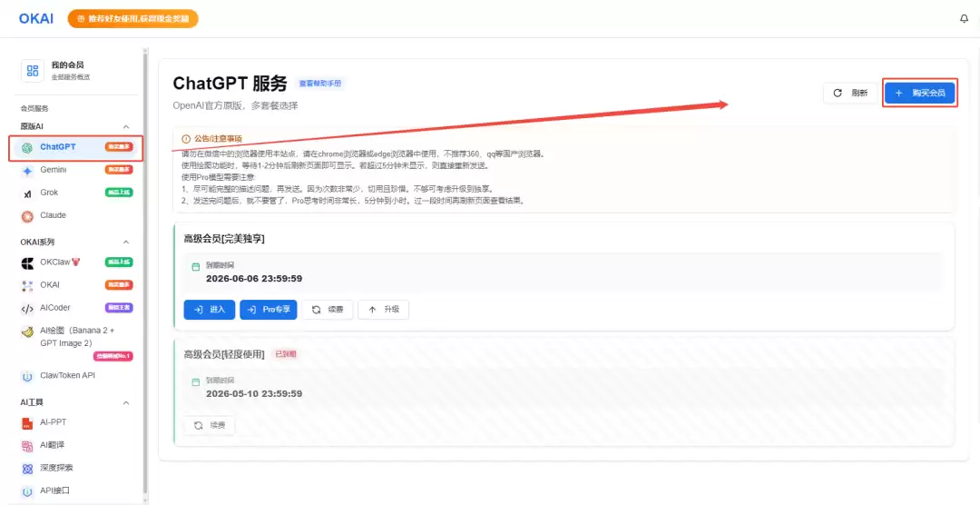Select ChatGPT in the sidebar
Image resolution: width=980 pixels, height=505 pixels.
tap(75, 148)
